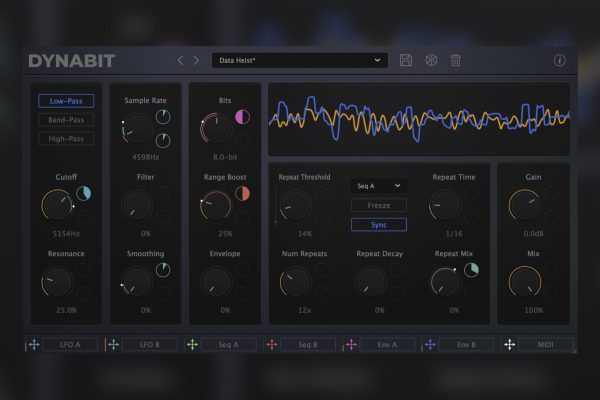The image size is (600, 400).
Task: Click the teal modulation dial beside Smoothing
Action: pos(163,270)
